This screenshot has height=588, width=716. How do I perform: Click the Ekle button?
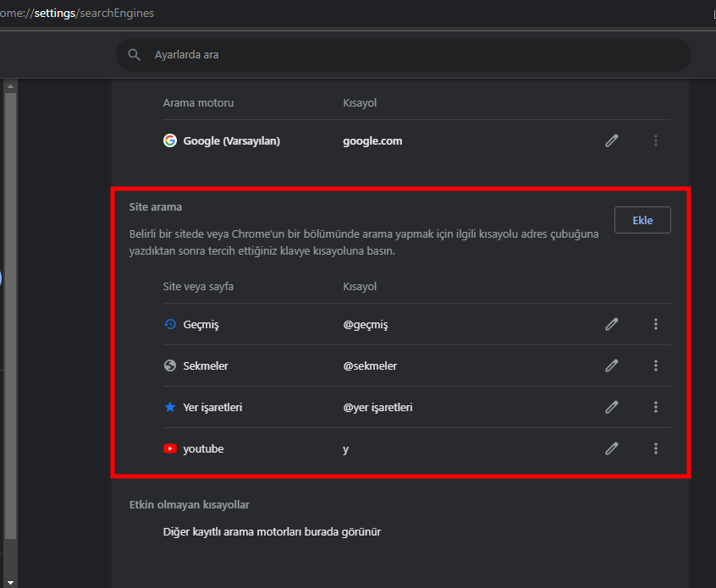(642, 220)
